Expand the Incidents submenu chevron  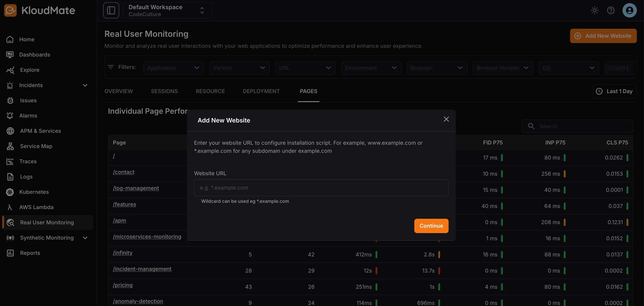pos(85,85)
